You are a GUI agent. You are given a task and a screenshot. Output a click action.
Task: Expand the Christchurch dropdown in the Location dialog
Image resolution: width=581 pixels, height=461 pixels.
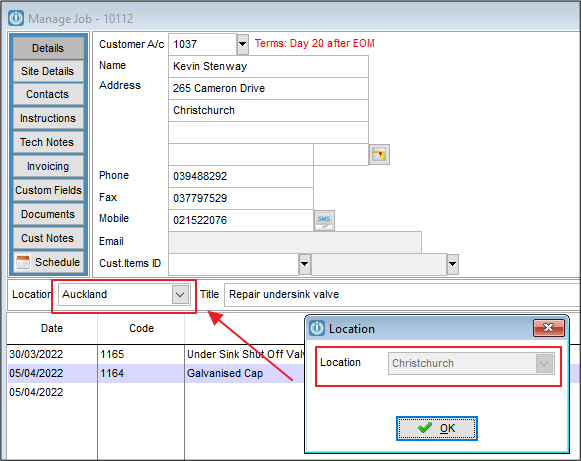point(544,364)
